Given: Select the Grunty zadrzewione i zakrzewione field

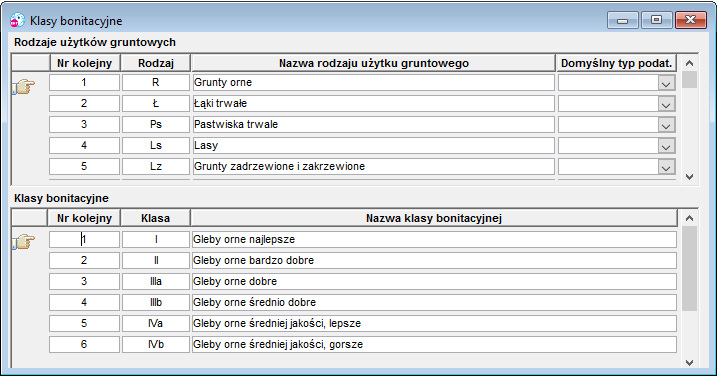Looking at the screenshot, I should pyautogui.click(x=373, y=167).
